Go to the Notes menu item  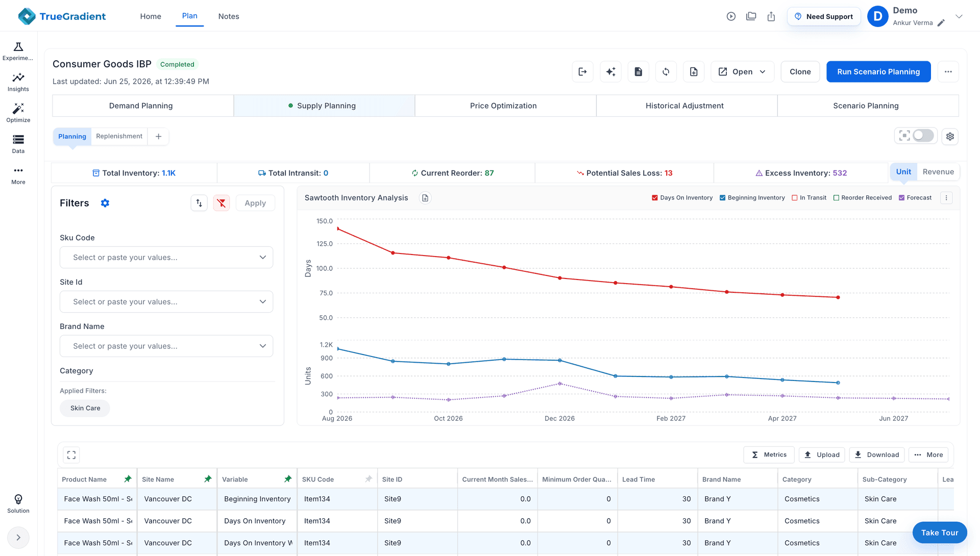tap(229, 16)
